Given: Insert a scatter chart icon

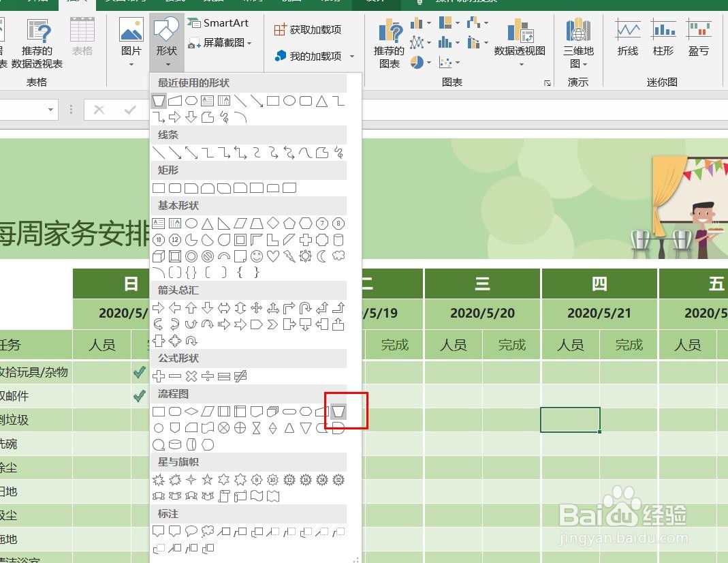Looking at the screenshot, I should [445, 62].
